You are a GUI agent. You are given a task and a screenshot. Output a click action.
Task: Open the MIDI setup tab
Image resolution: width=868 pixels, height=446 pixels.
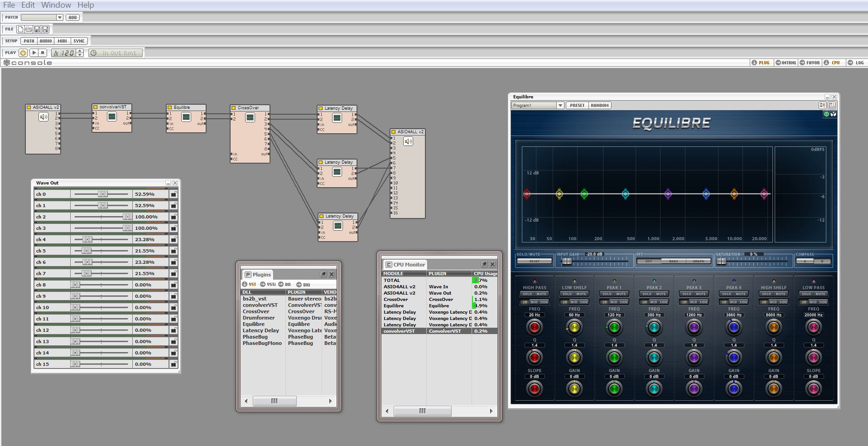63,41
